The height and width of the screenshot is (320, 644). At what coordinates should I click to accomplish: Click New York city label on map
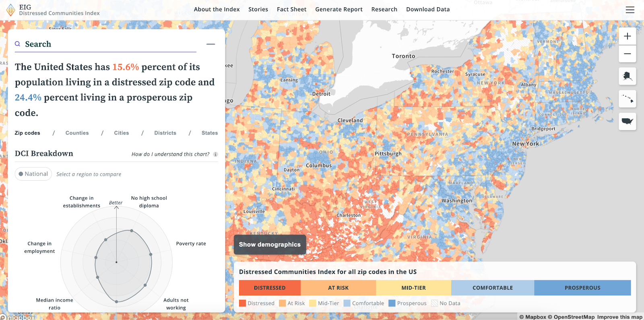click(525, 144)
